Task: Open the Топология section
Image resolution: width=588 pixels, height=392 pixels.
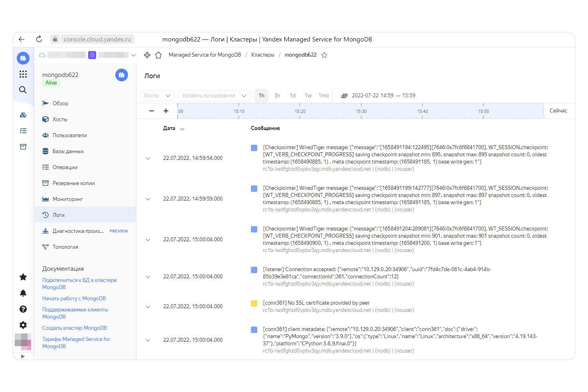Action: (x=85, y=247)
